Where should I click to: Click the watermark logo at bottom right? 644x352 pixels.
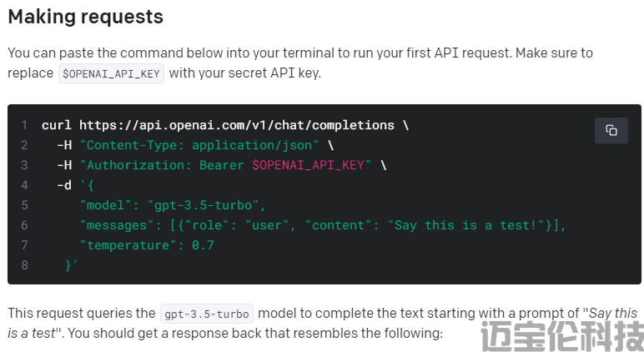(562, 336)
